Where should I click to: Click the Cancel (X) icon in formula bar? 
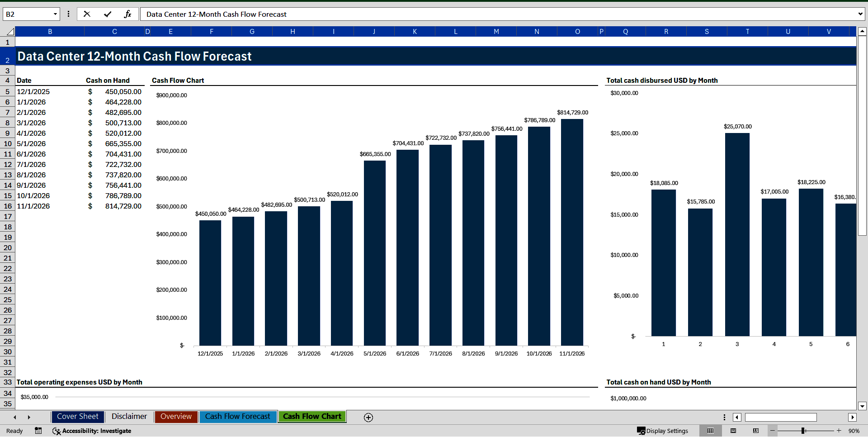[87, 14]
